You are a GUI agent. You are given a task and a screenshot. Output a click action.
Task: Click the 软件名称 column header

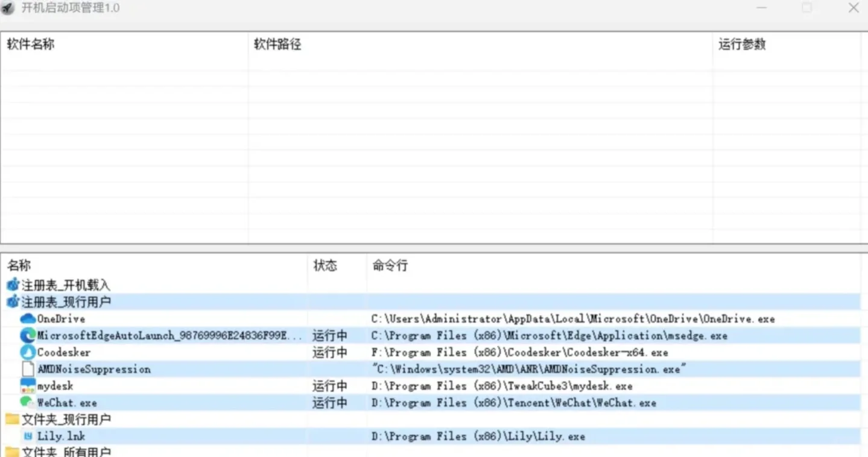(30, 44)
